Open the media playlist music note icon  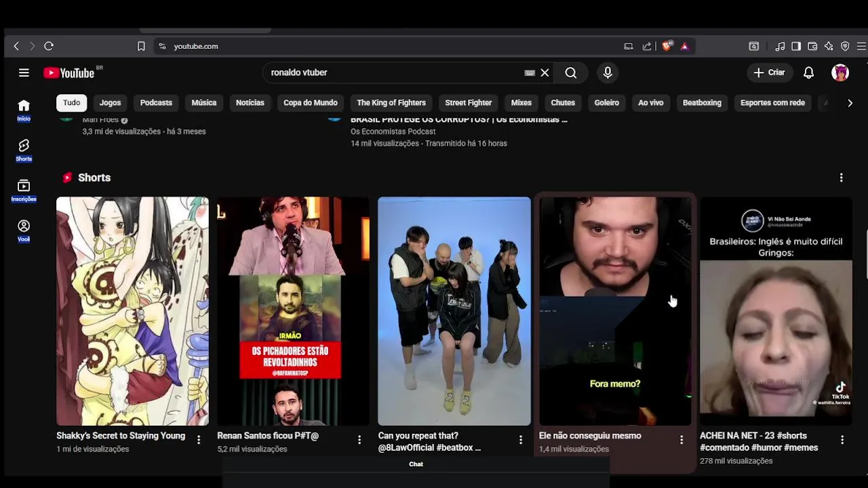tap(780, 46)
